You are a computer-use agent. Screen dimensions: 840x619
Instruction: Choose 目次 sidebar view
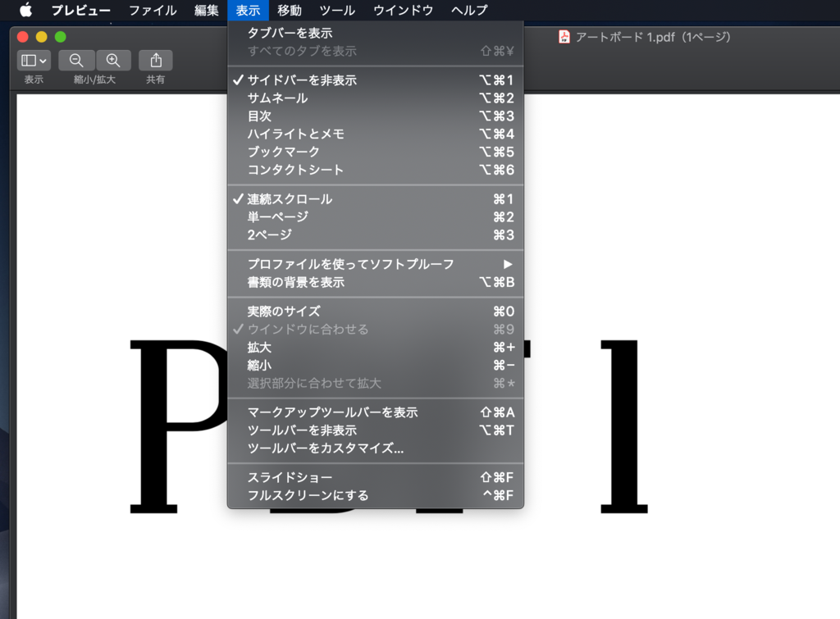376,116
